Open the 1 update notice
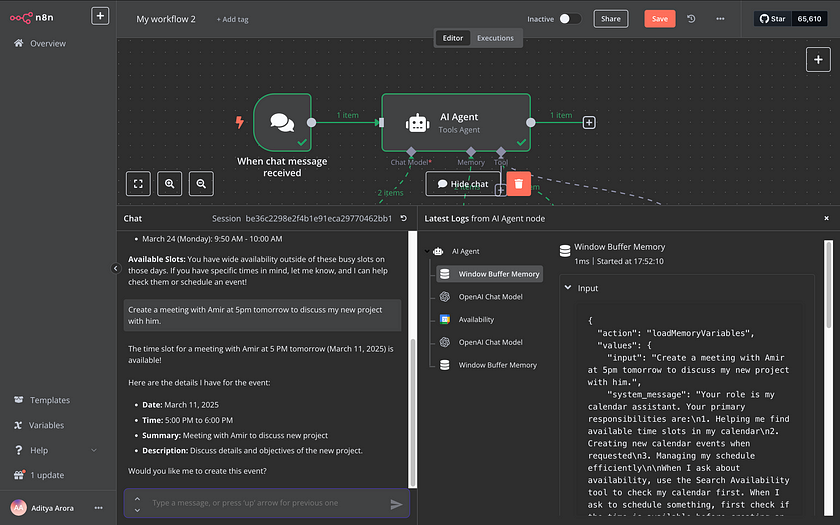840x525 pixels. [47, 475]
